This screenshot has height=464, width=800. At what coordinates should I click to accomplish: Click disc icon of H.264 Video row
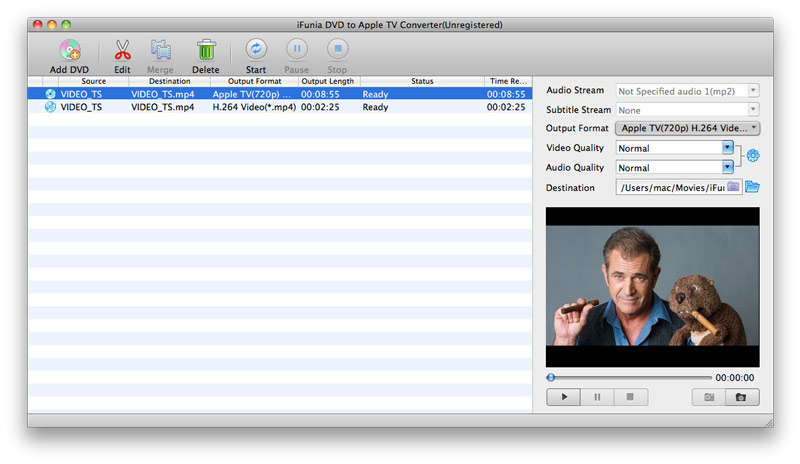pos(50,107)
